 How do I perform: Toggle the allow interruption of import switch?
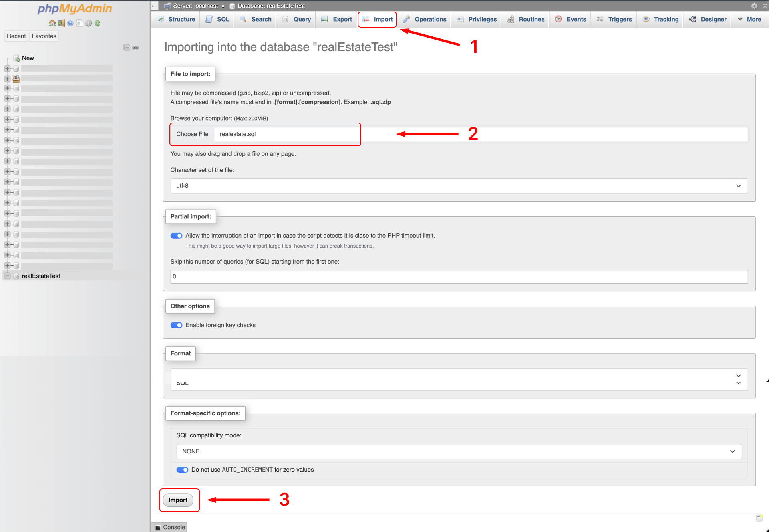pyautogui.click(x=176, y=236)
